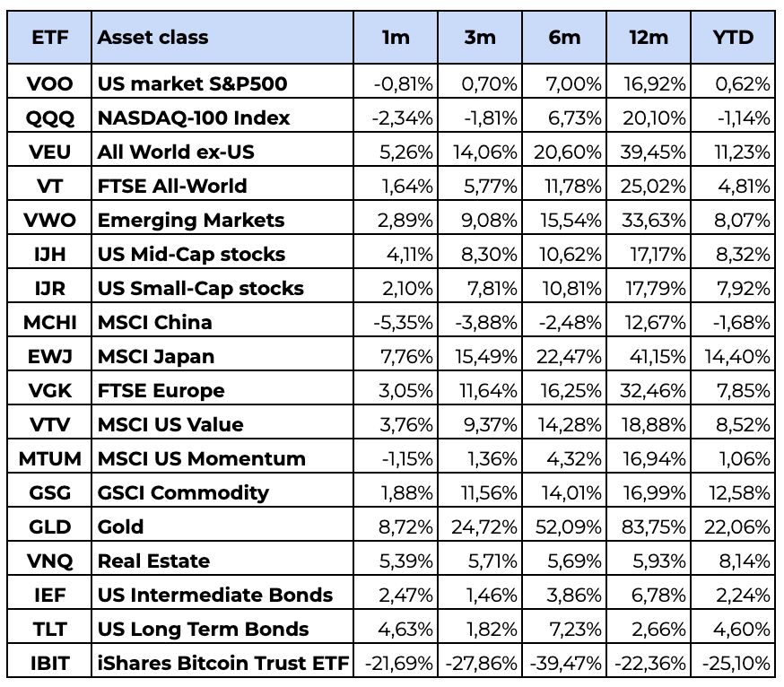Screen dimensions: 784x687
Task: Click the MTUM ticker cell
Action: click(49, 459)
